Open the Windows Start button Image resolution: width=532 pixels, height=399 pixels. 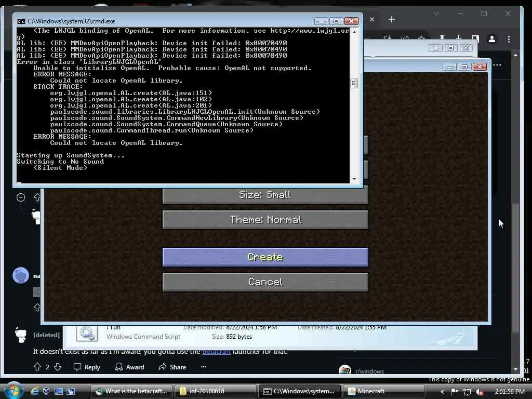click(x=14, y=390)
